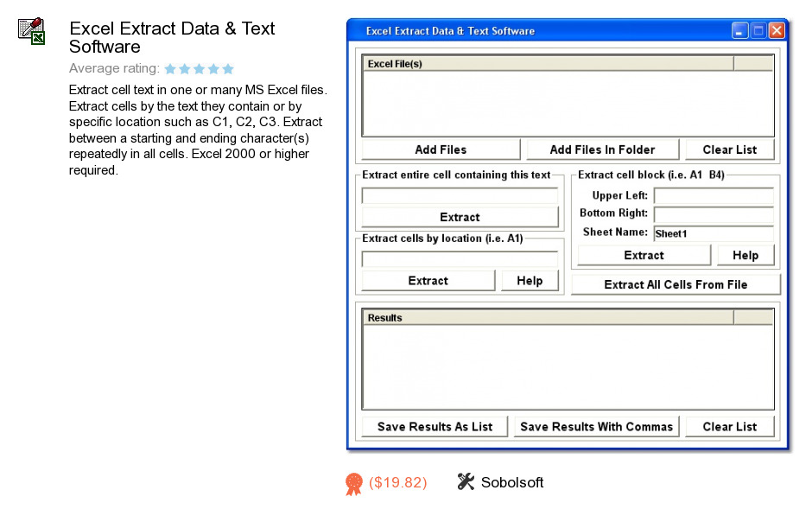The height and width of the screenshot is (522, 812).
Task: Click Save Results With Commas
Action: 596,427
